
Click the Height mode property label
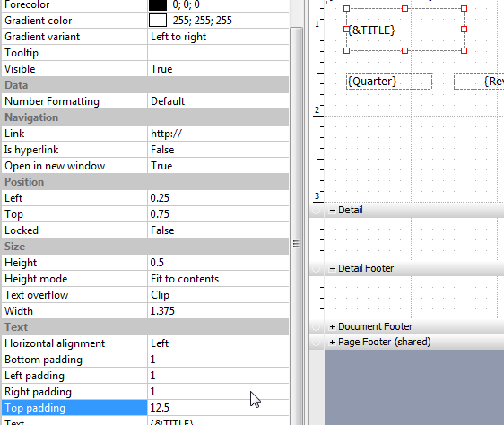click(x=36, y=279)
